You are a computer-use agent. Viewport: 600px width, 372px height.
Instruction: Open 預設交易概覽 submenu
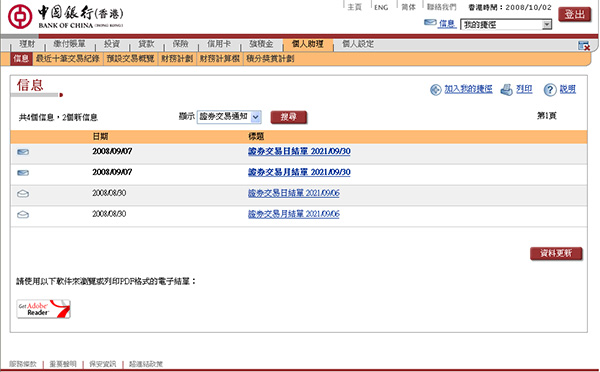click(x=130, y=59)
